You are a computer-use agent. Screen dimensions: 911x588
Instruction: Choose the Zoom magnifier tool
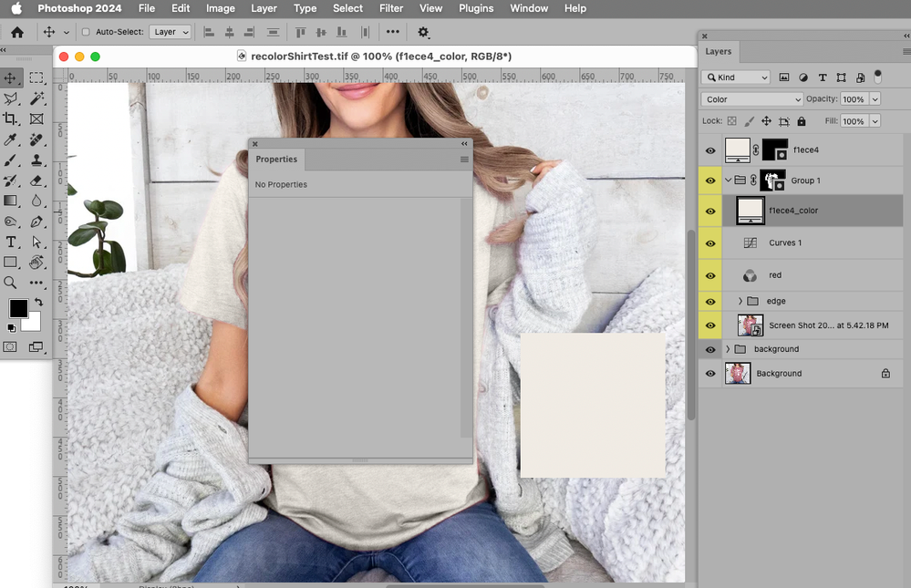[x=11, y=283]
